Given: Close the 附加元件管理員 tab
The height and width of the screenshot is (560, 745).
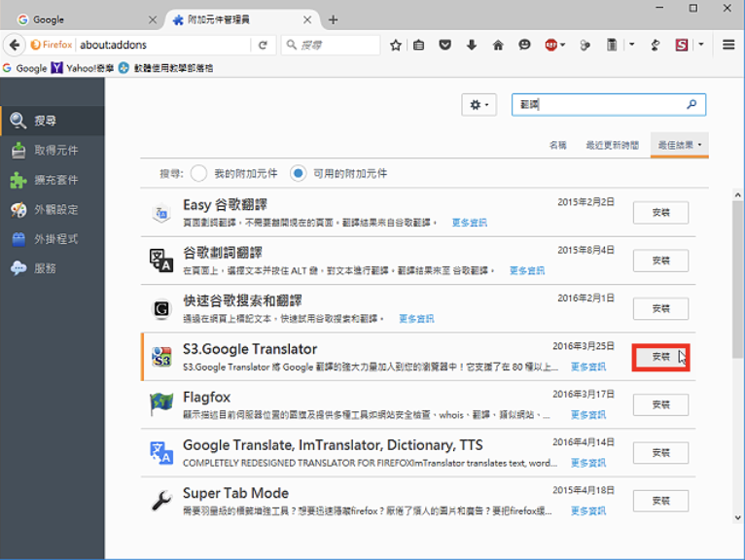Looking at the screenshot, I should coord(307,19).
